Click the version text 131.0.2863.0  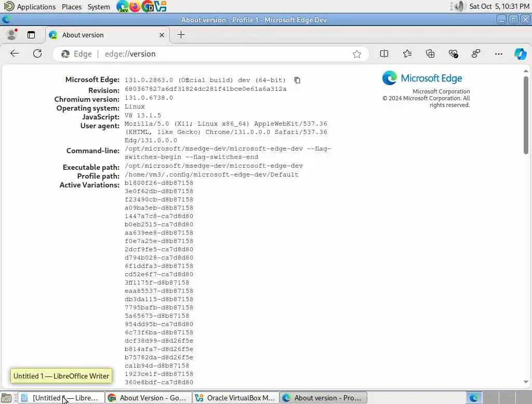(x=149, y=80)
